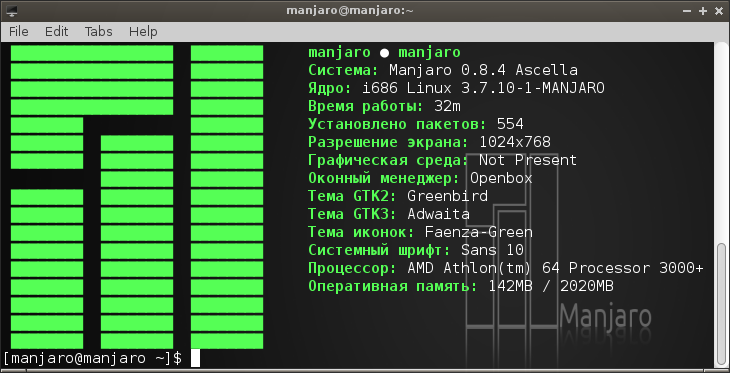
Task: Click the package count '554'
Action: 510,124
